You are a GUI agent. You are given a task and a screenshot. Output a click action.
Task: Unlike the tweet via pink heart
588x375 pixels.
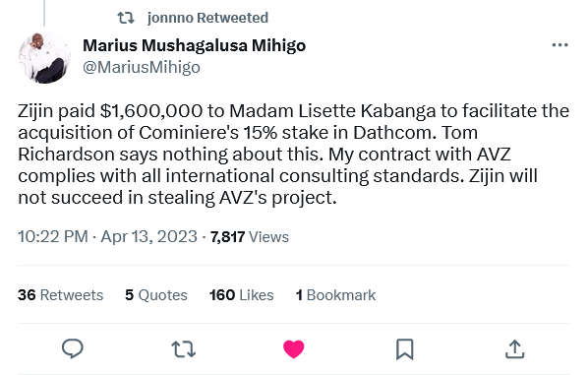coord(294,349)
